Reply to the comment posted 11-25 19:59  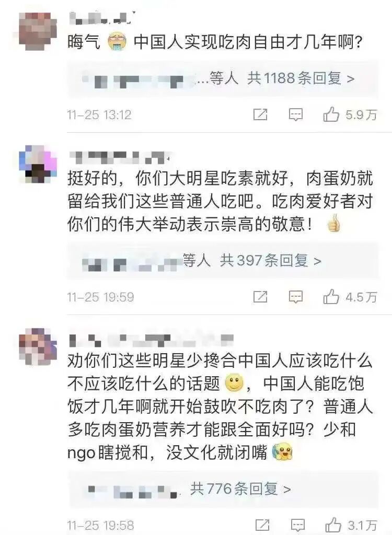[x=296, y=297]
